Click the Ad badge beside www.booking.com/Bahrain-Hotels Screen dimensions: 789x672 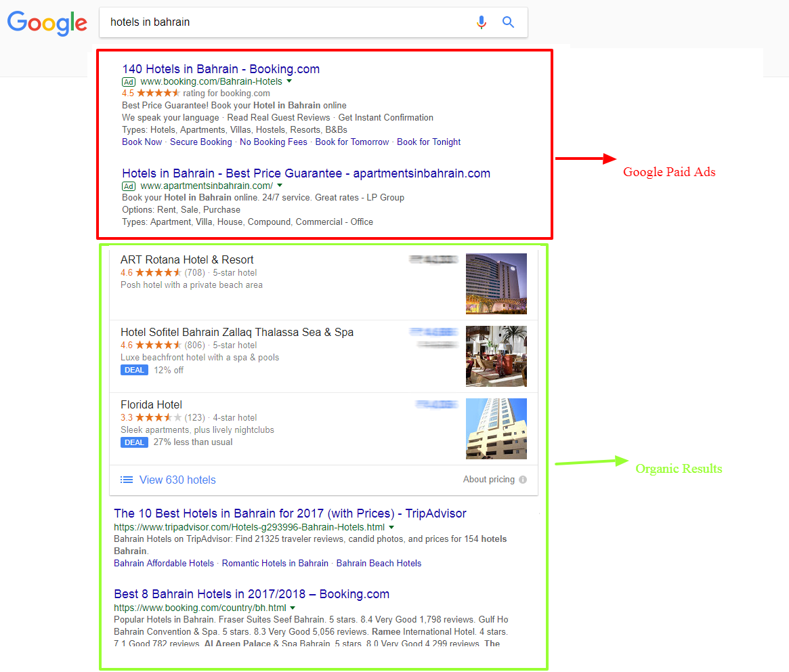pyautogui.click(x=129, y=82)
